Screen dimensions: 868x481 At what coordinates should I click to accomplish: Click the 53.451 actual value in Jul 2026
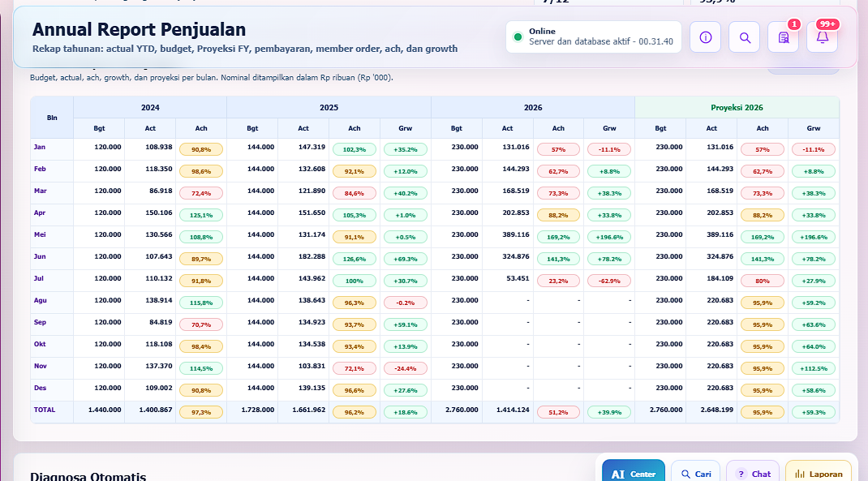(x=518, y=278)
